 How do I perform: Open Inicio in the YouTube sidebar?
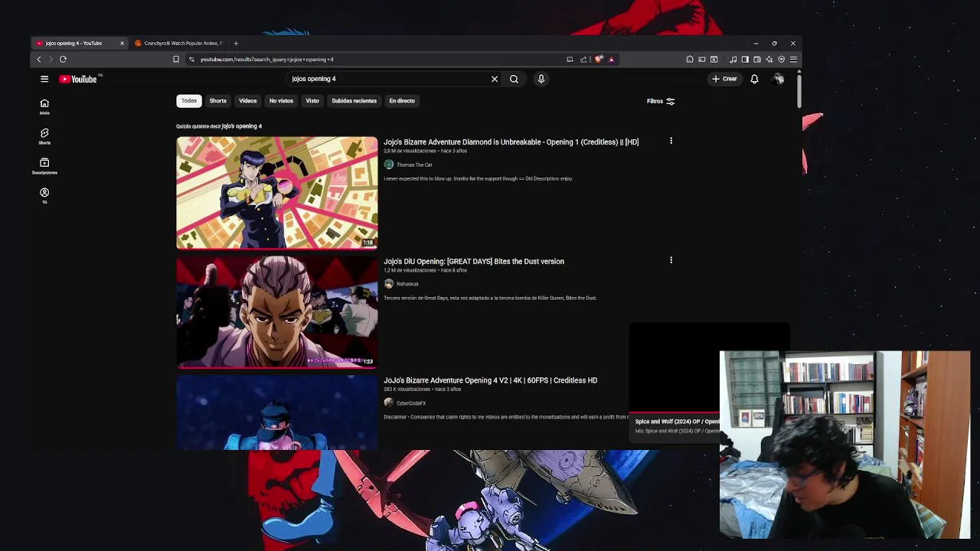(44, 106)
